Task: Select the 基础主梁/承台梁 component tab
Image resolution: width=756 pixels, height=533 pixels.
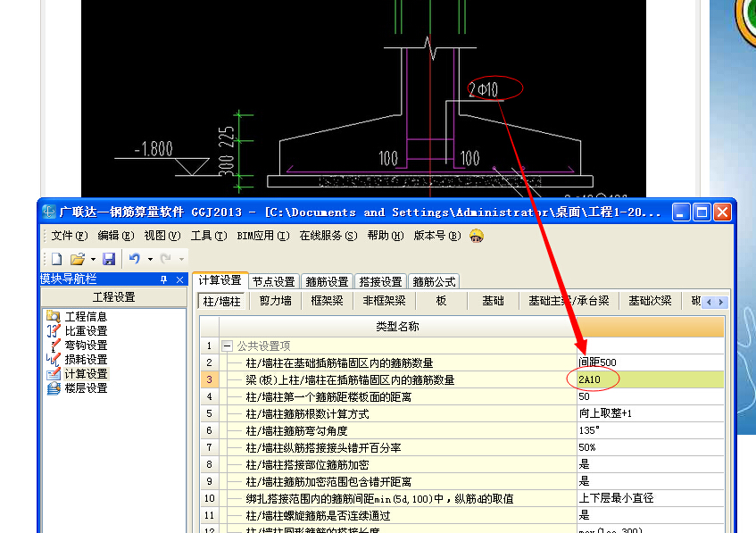Action: click(x=569, y=301)
